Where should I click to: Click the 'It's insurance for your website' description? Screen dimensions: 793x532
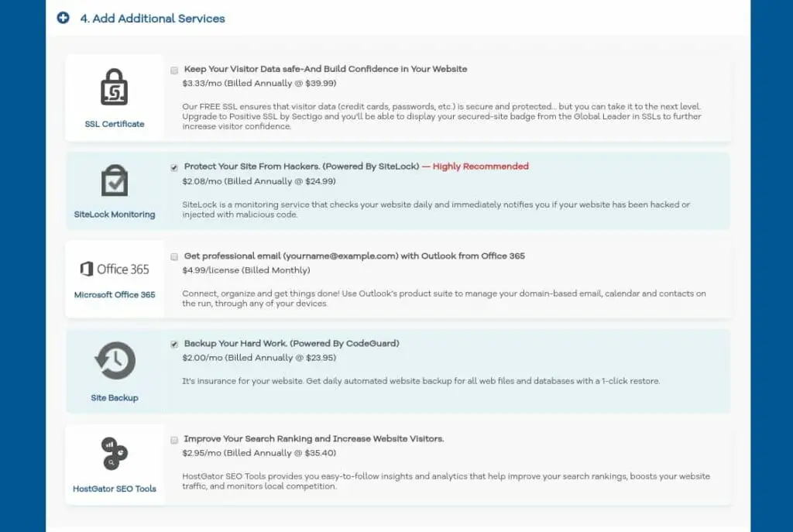tap(421, 381)
